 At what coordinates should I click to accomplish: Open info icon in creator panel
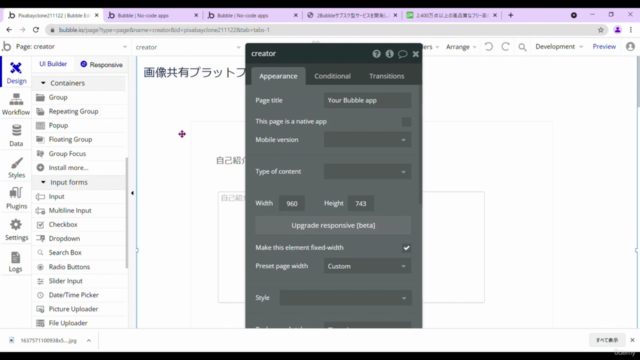click(389, 54)
